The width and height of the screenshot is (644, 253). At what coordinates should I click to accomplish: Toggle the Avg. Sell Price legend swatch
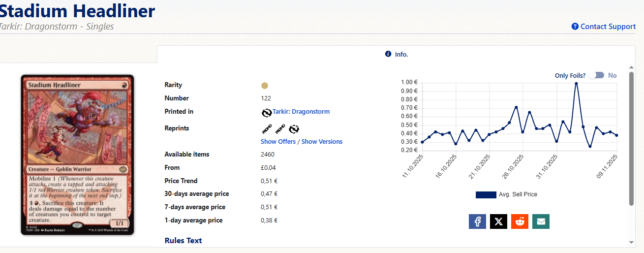[x=486, y=195]
